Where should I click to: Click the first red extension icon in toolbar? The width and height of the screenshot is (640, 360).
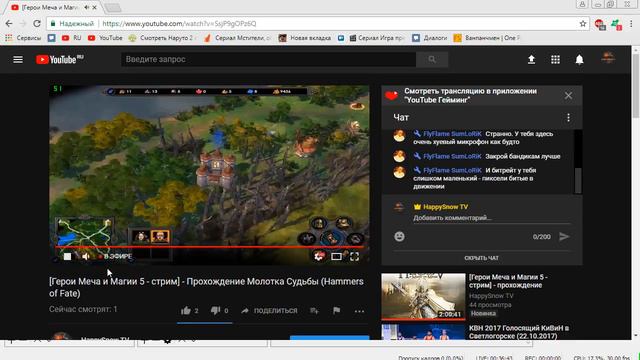tap(600, 24)
